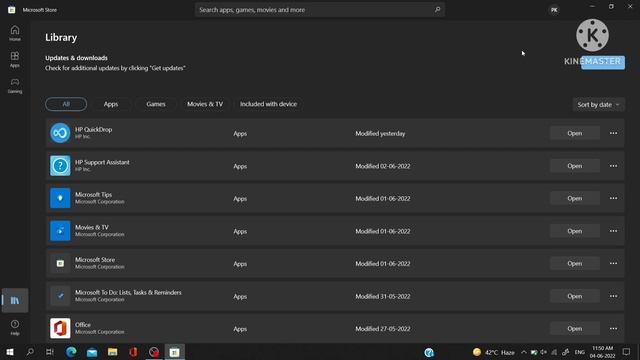Image resolution: width=640 pixels, height=360 pixels.
Task: Open more options for Microsoft Store
Action: click(613, 263)
